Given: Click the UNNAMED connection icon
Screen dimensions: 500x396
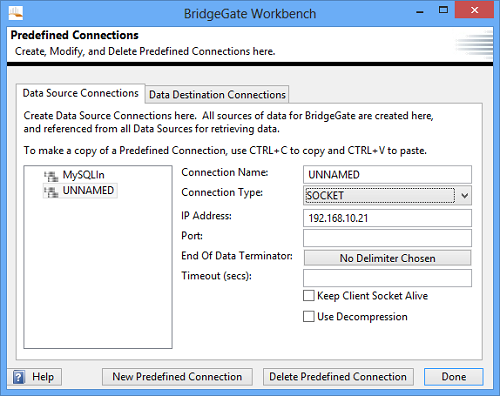Looking at the screenshot, I should (x=51, y=191).
